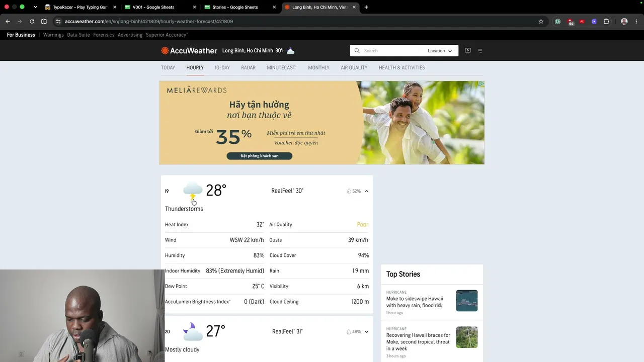This screenshot has width=644, height=362.
Task: Click the Grammarly extension icon
Action: pyautogui.click(x=557, y=22)
